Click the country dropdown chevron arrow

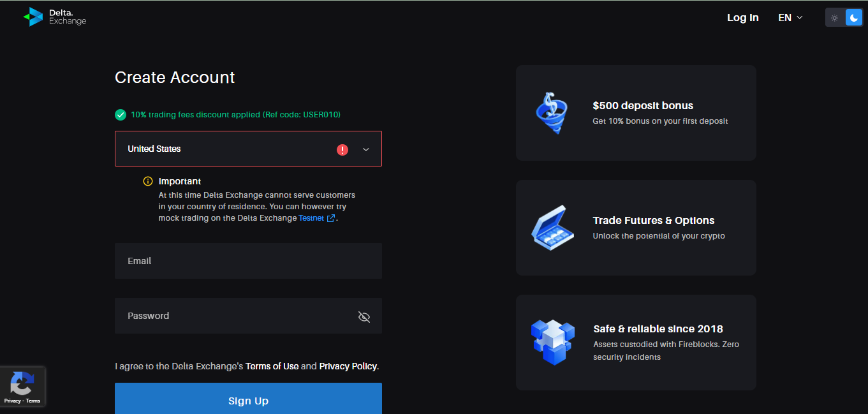click(366, 149)
